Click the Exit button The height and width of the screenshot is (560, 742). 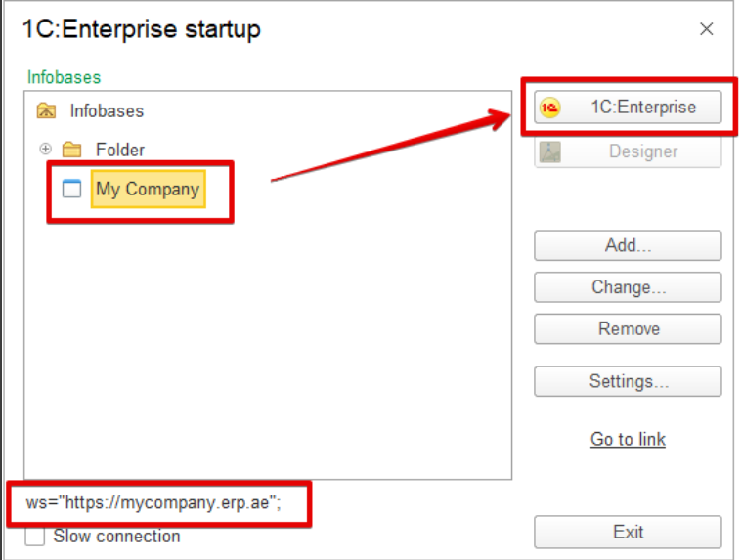628,532
